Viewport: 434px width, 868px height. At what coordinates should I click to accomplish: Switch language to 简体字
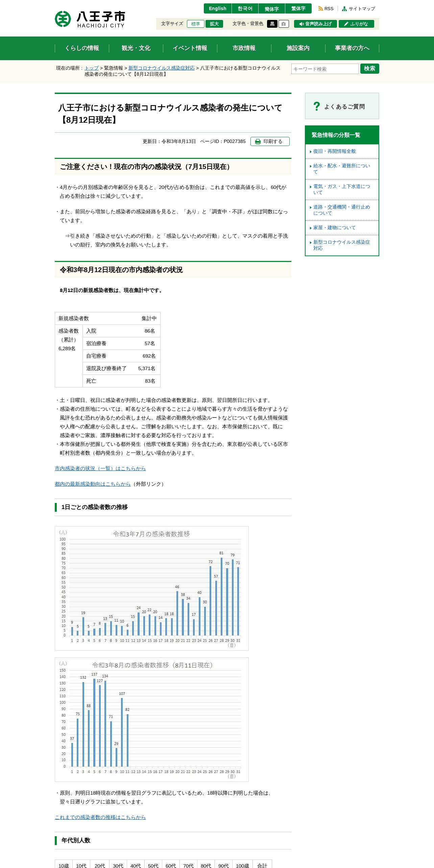point(271,8)
